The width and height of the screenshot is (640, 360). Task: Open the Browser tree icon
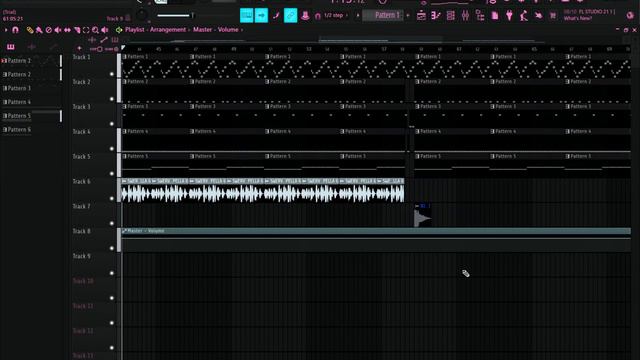click(480, 16)
